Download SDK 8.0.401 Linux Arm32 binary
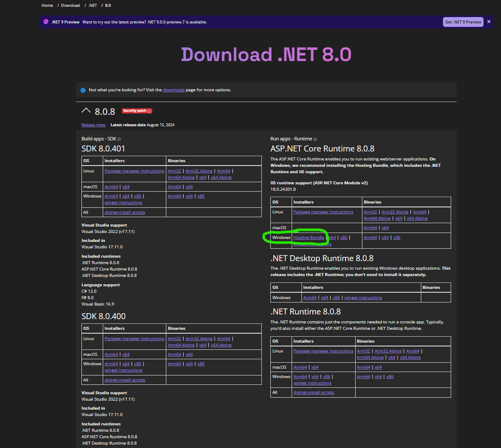 coord(174,171)
